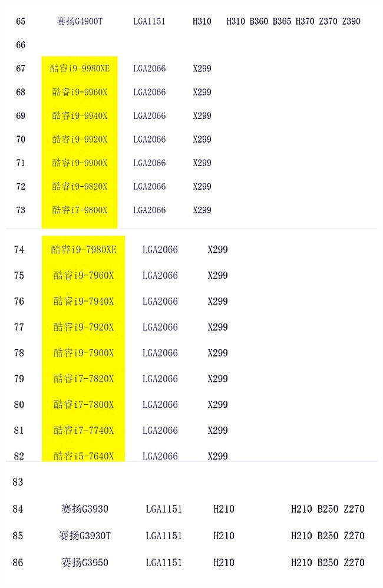Click the 酷睿i7-9800X highlighted cell
383x588 pixels.
pyautogui.click(x=80, y=210)
